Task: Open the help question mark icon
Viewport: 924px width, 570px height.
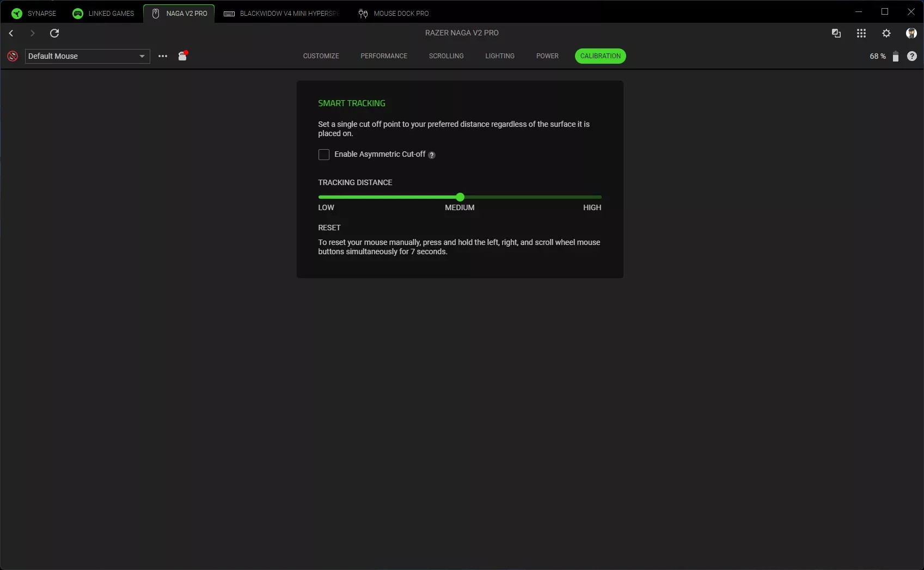Action: pyautogui.click(x=912, y=56)
